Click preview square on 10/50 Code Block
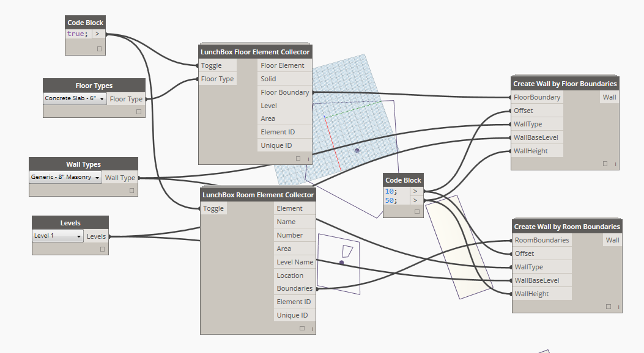The width and height of the screenshot is (644, 353). click(417, 212)
